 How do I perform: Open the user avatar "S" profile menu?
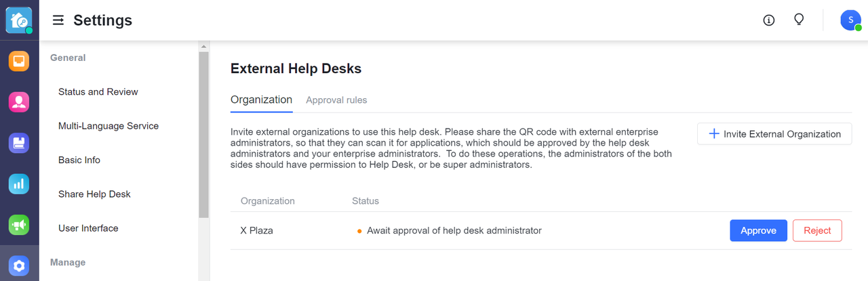[850, 20]
